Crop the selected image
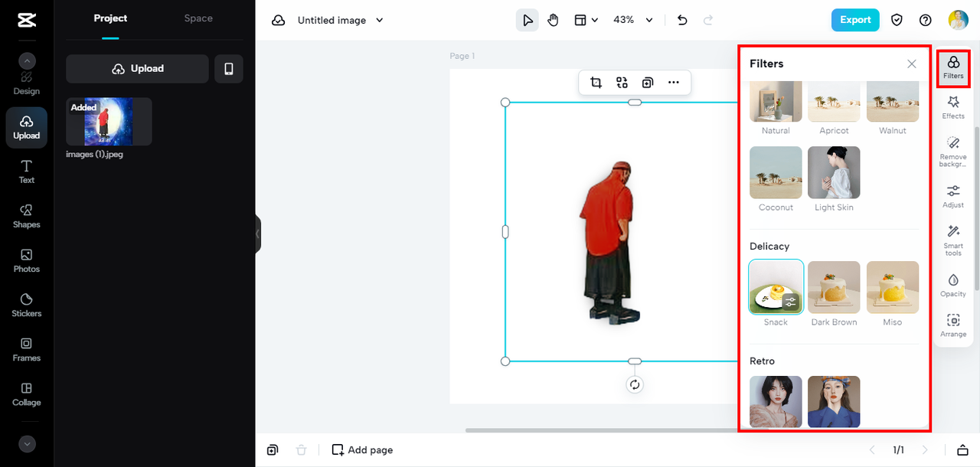The image size is (980, 467). 596,83
